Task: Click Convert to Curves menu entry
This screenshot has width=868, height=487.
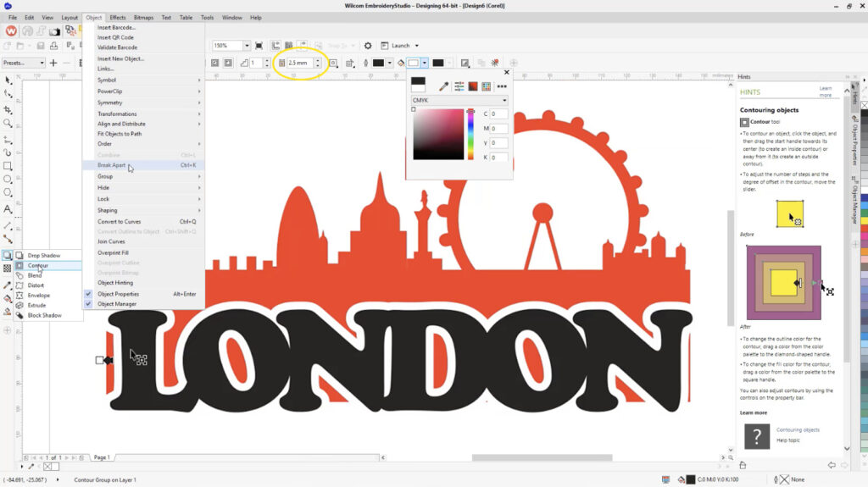Action: (x=120, y=222)
